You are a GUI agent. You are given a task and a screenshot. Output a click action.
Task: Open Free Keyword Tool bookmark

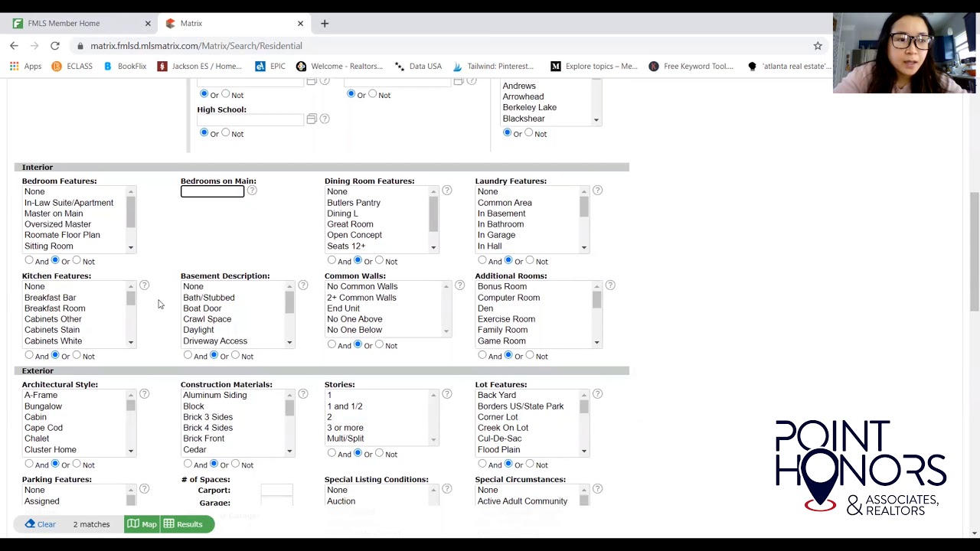point(691,66)
